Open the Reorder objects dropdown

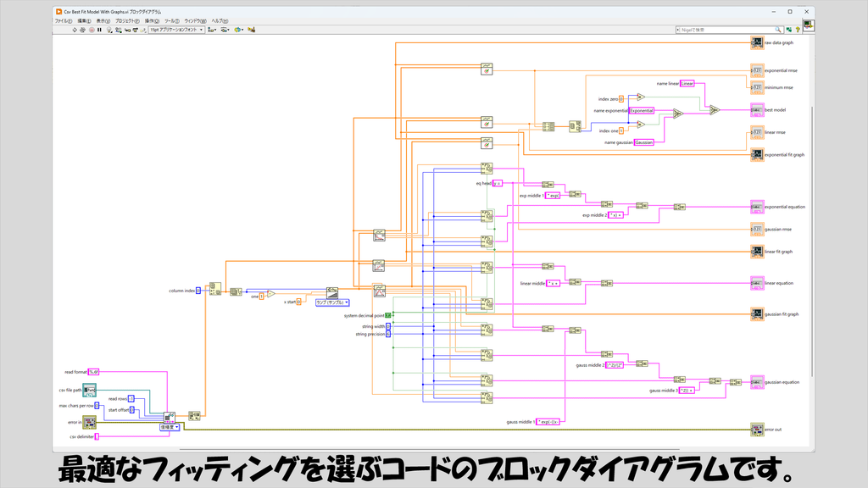click(238, 30)
